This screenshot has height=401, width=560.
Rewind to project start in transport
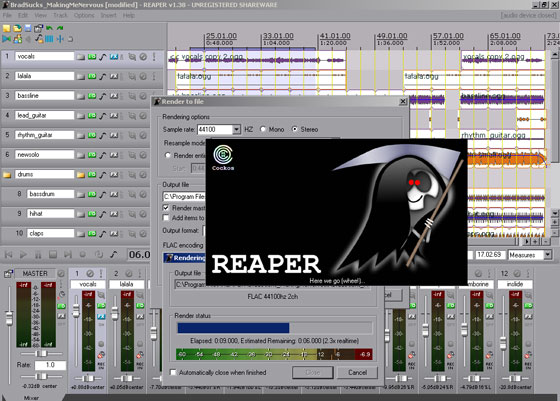tap(8, 254)
